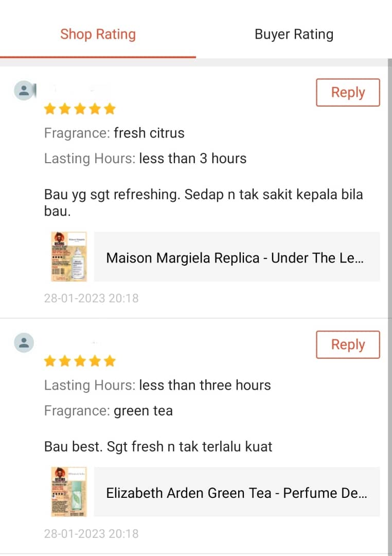
Task: Click the "Fragrance: green tea" attribute
Action: [109, 411]
